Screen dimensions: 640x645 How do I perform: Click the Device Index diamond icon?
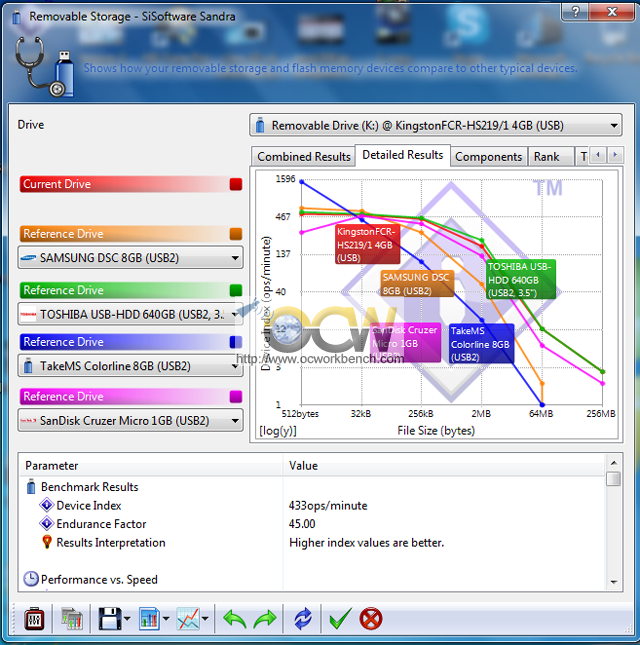(x=46, y=505)
